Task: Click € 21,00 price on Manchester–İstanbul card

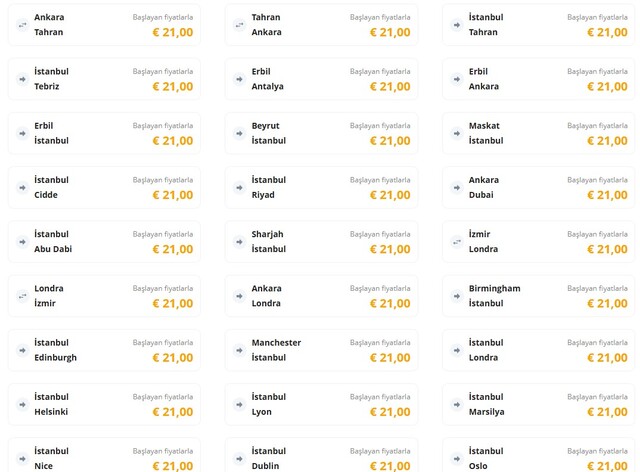Action: click(390, 358)
